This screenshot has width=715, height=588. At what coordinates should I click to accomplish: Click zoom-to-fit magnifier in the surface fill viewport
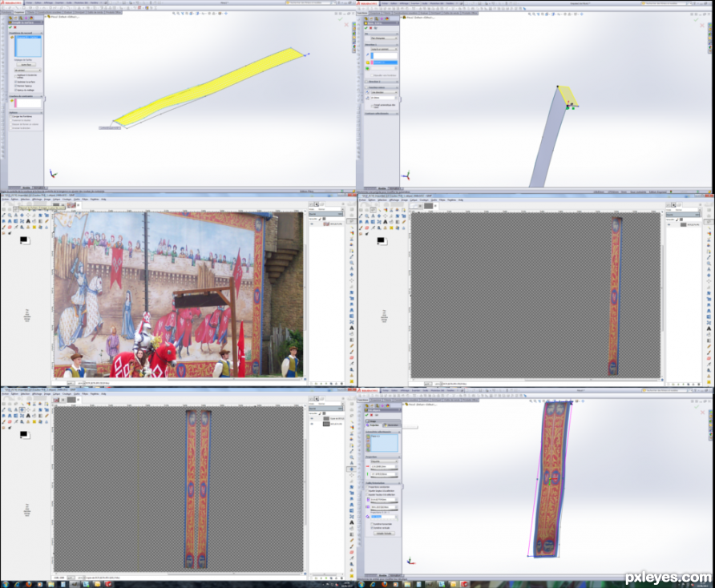click(174, 14)
